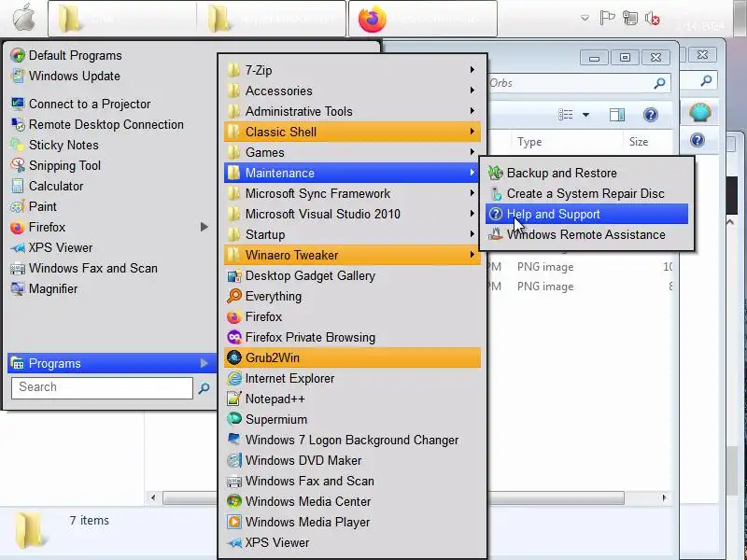
Task: Click the Default Programs icon
Action: click(x=18, y=55)
